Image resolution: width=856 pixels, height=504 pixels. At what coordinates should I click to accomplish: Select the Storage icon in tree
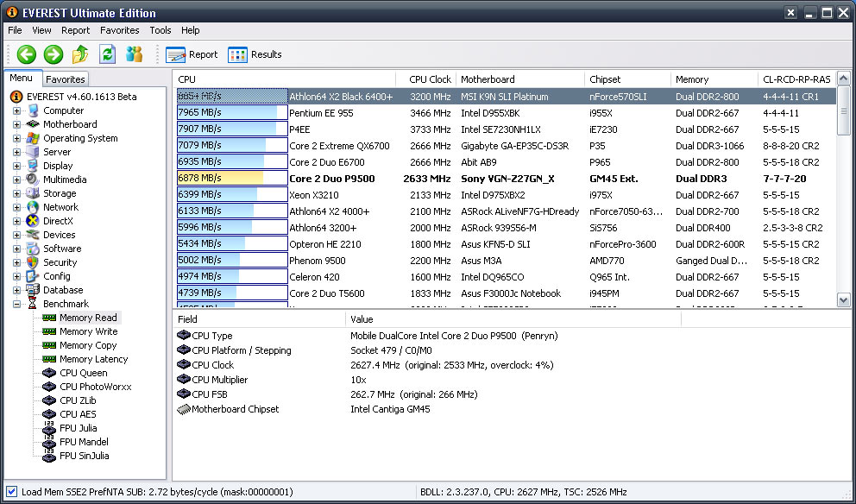pyautogui.click(x=32, y=193)
